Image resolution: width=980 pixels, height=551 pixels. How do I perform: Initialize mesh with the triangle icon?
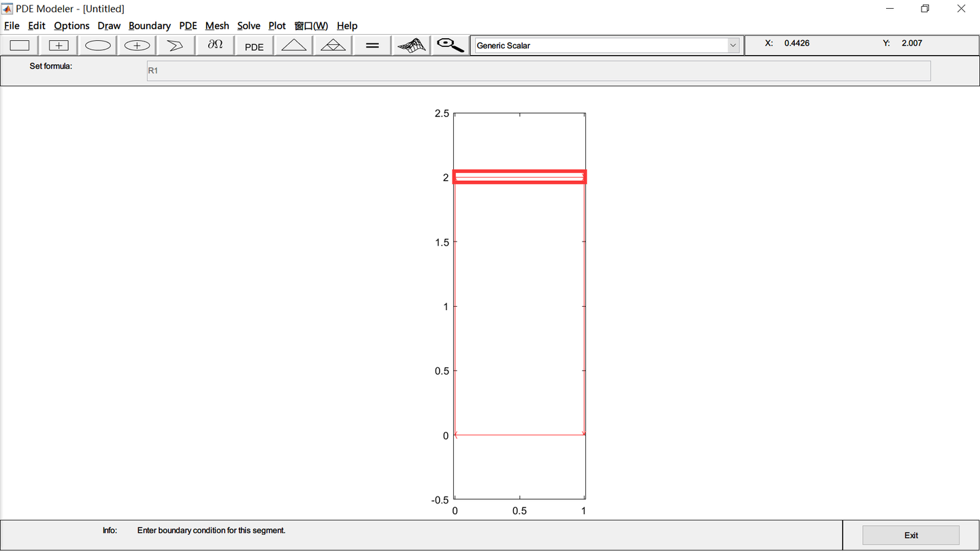pyautogui.click(x=293, y=44)
